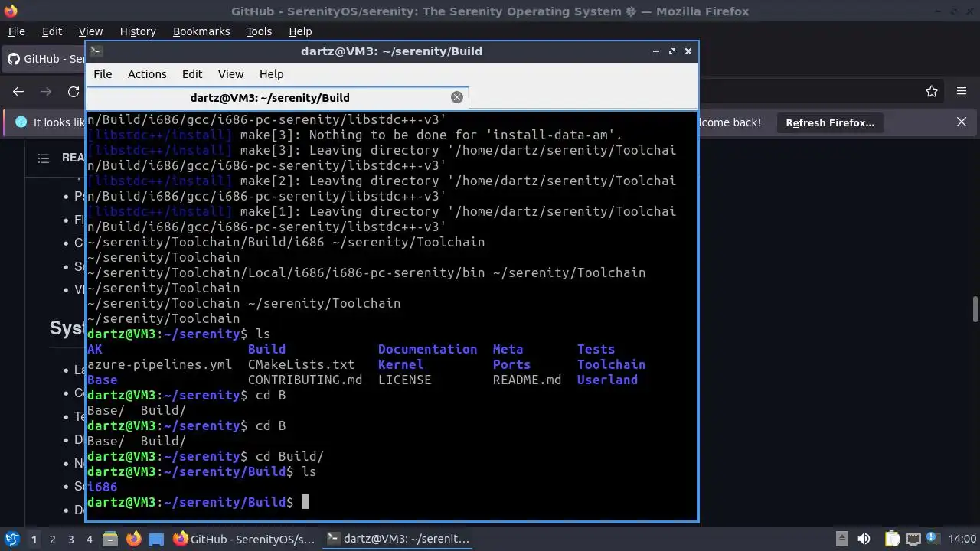980x551 pixels.
Task: Click the 14:00 clock in the panel
Action: click(x=962, y=539)
